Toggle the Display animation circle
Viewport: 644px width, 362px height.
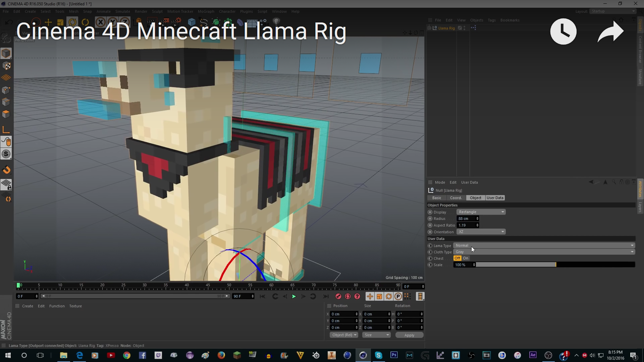coord(430,212)
